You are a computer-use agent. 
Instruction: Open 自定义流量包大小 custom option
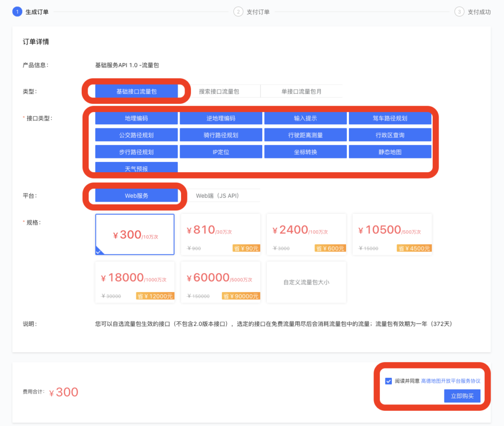pos(306,282)
